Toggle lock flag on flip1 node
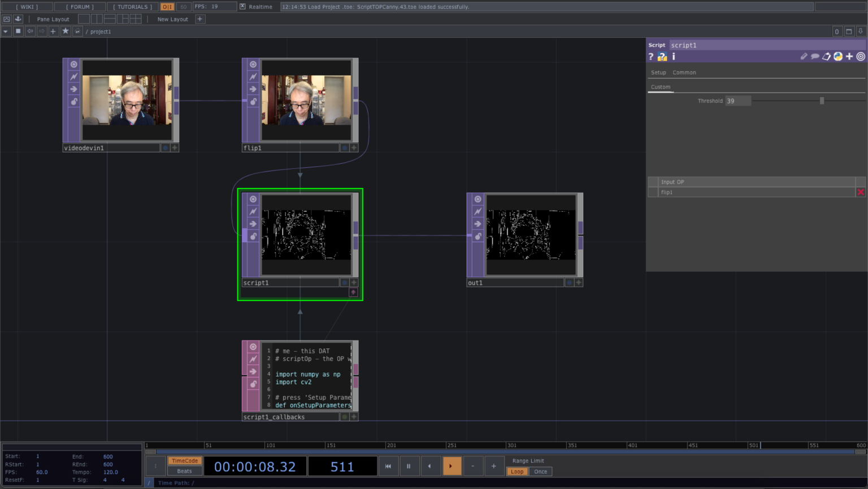 [x=253, y=102]
